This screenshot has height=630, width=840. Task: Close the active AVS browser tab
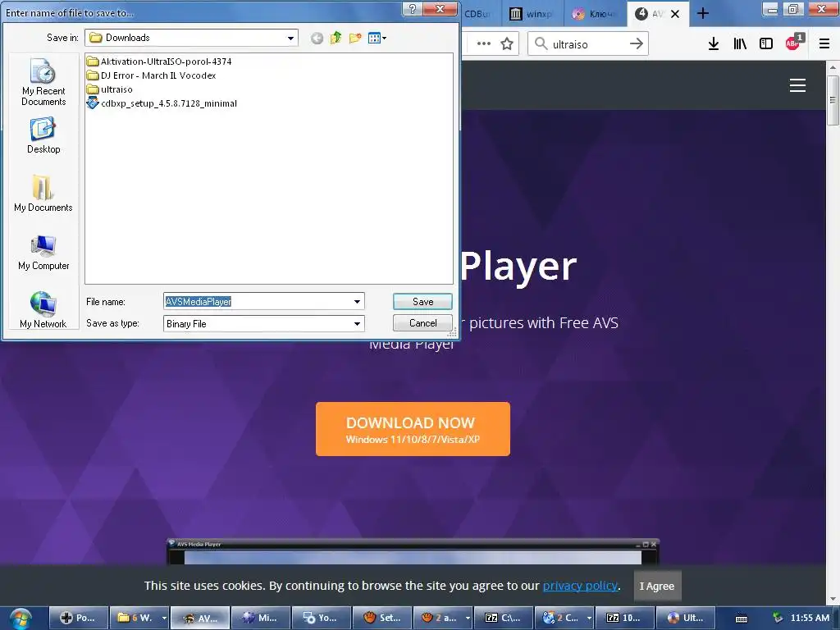pos(676,14)
